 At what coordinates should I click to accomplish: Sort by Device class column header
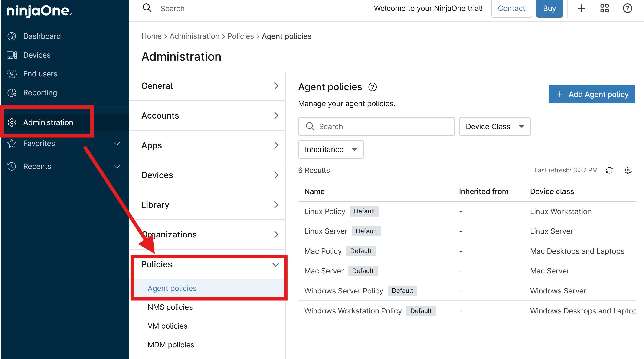coord(552,191)
